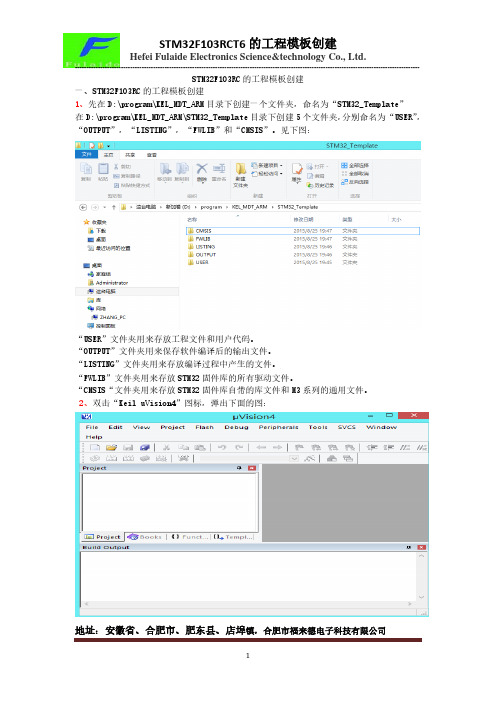Open the Help menu in µVision4
Screen dimensions: 496x702
(94, 437)
